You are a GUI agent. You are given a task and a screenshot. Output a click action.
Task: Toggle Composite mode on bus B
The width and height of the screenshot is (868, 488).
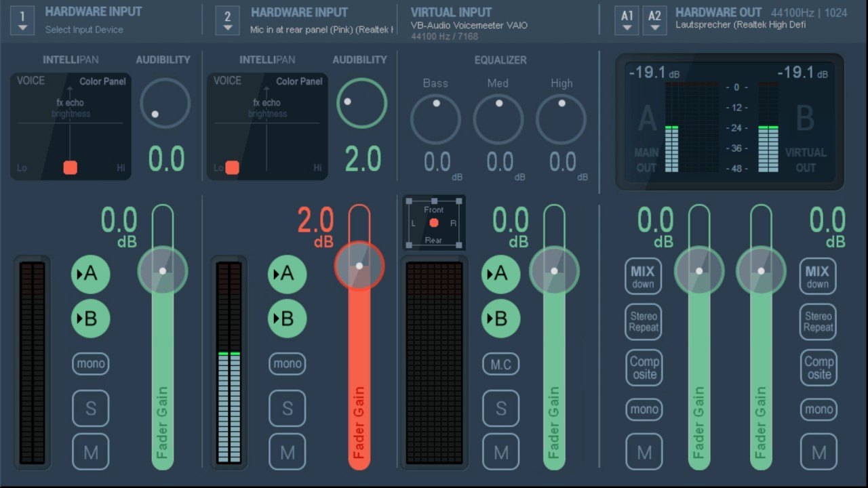[x=818, y=367]
